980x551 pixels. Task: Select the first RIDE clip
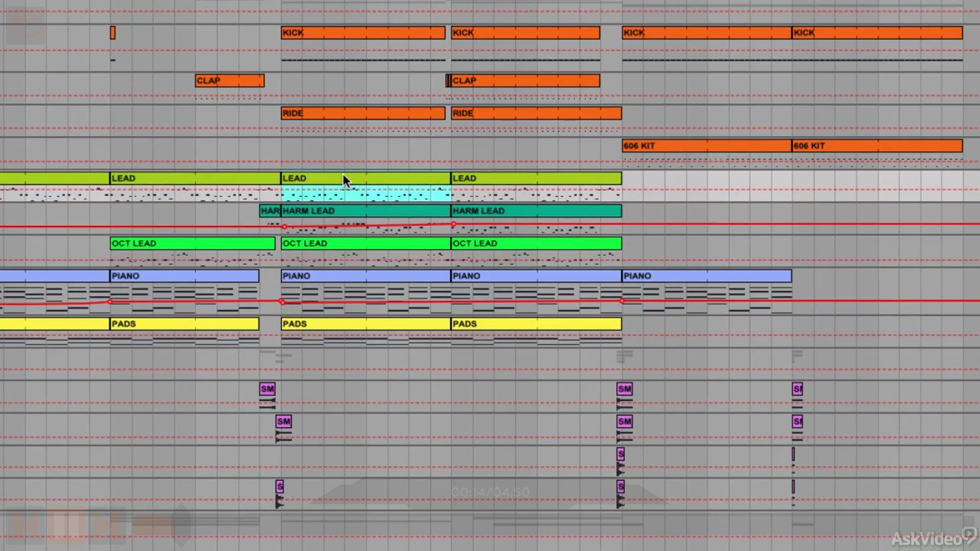363,113
